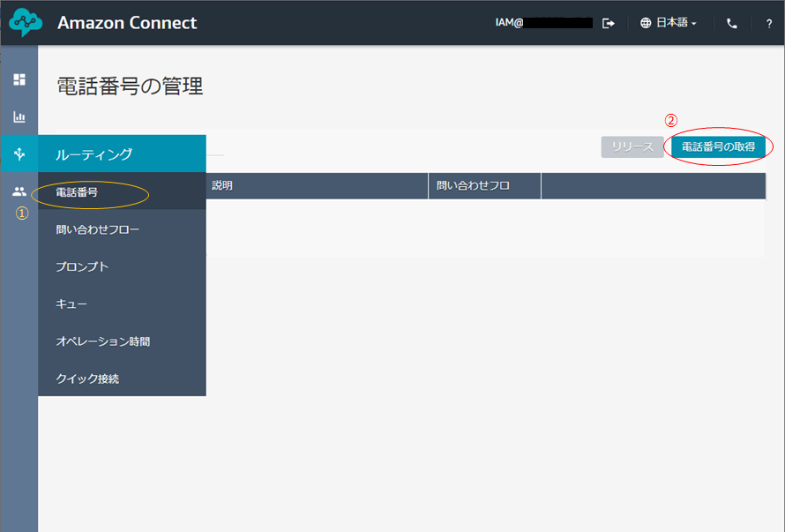
Task: Click the phone softphone icon in header
Action: pos(732,23)
